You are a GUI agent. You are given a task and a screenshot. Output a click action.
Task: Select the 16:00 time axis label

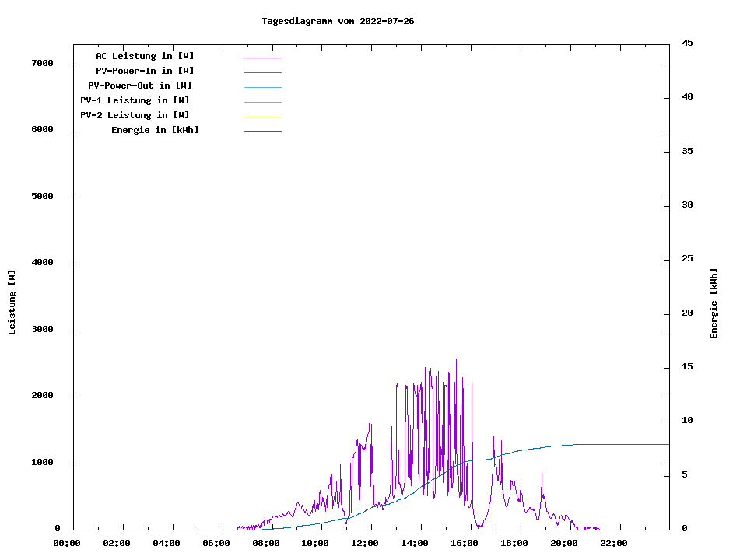[465, 543]
